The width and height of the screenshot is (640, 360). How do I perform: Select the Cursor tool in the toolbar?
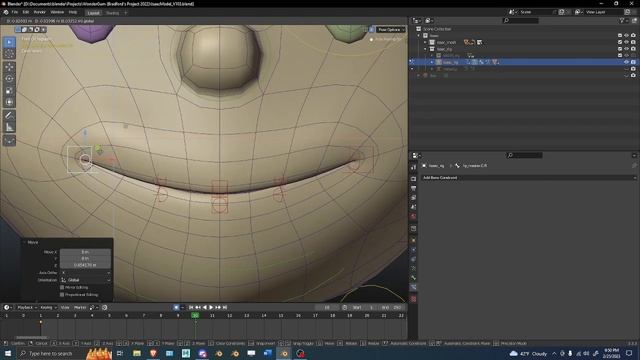click(x=9, y=53)
